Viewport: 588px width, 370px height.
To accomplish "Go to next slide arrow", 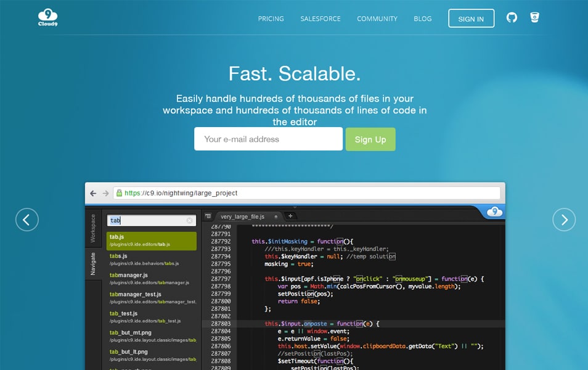I will 563,220.
